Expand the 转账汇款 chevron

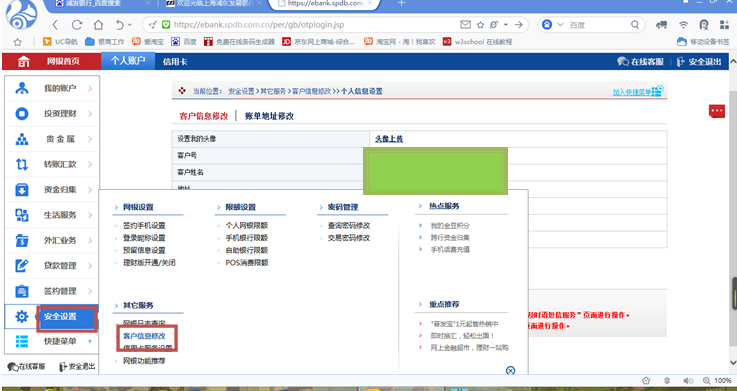(x=90, y=164)
